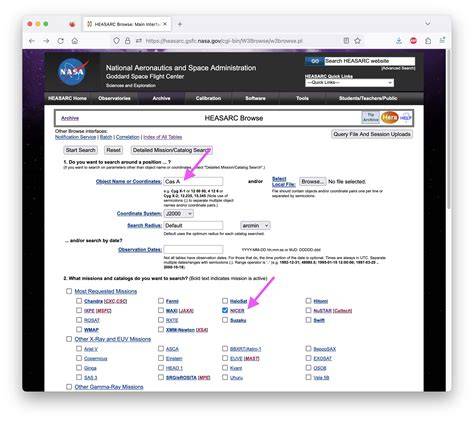This screenshot has width=474, height=421.
Task: Uncheck the NICER mission checkbox
Action: pos(225,310)
